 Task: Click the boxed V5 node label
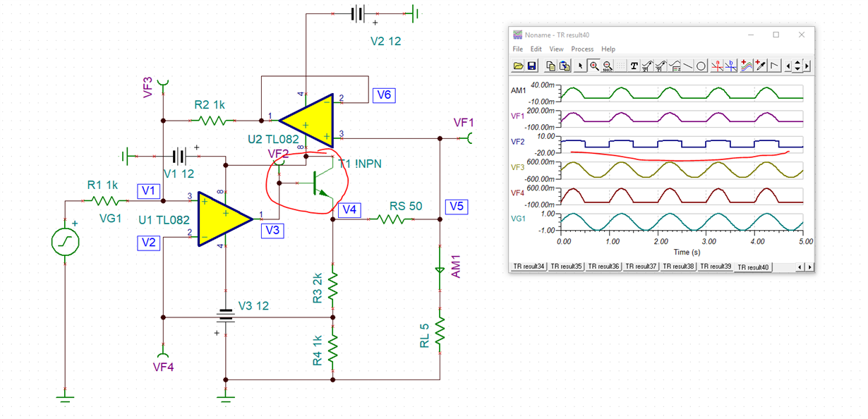point(455,207)
